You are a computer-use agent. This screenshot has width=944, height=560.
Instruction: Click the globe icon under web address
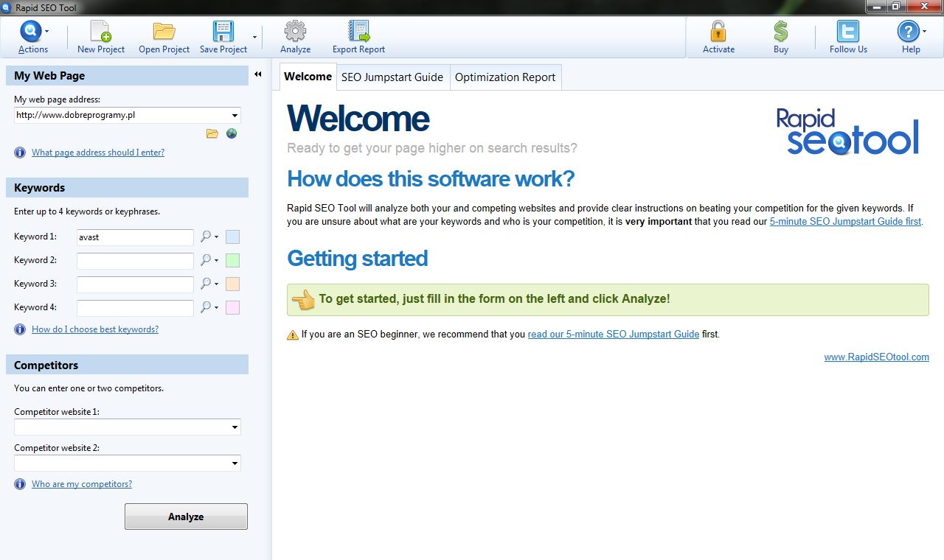coord(232,133)
